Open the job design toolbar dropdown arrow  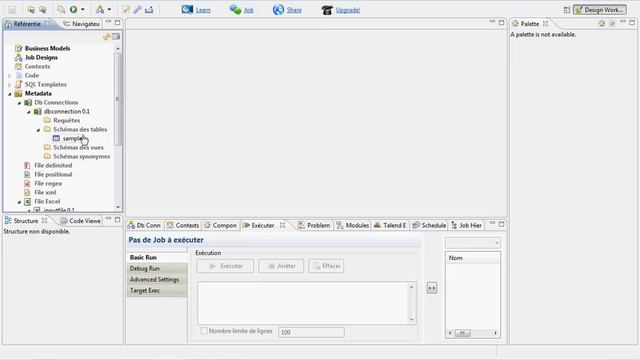[x=109, y=10]
